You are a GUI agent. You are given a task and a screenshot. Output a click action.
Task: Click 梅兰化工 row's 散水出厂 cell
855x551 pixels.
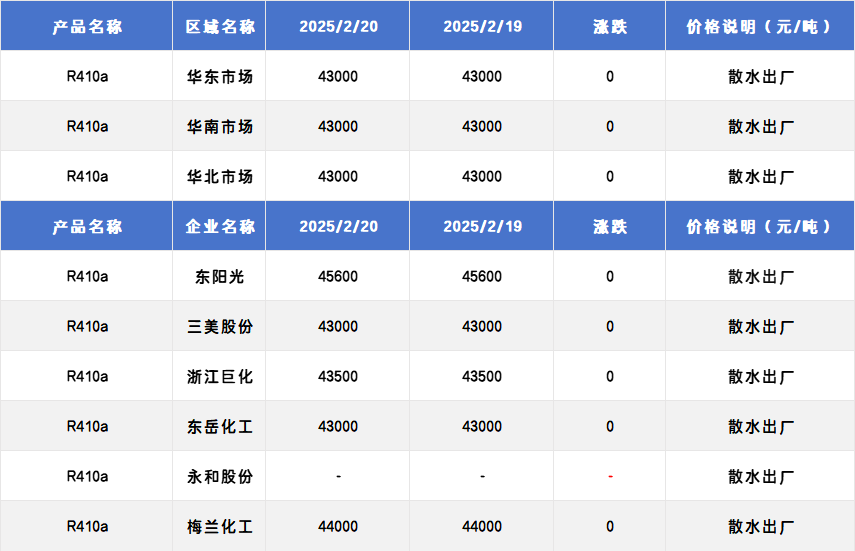(x=761, y=526)
